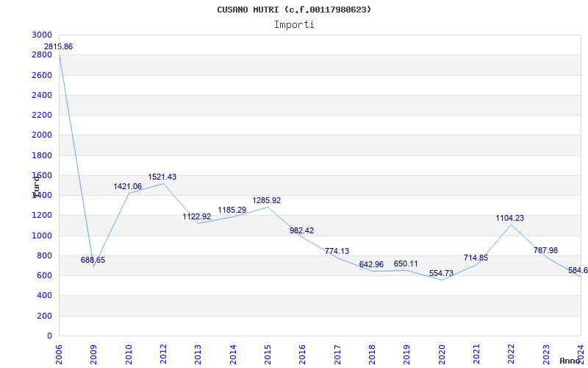Click the x-axis year 2016
Viewport: 588px width, 368px height.
click(303, 355)
